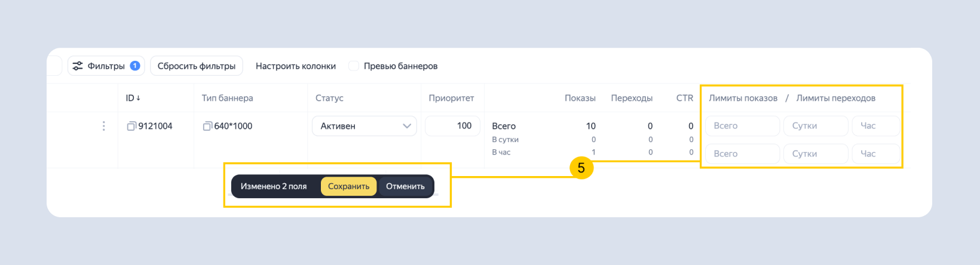Sort by the Статус column header
The image size is (980, 265).
(329, 98)
